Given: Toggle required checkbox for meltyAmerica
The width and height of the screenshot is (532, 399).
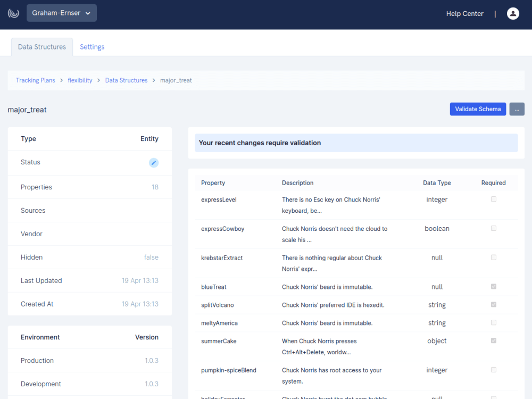Looking at the screenshot, I should point(494,323).
